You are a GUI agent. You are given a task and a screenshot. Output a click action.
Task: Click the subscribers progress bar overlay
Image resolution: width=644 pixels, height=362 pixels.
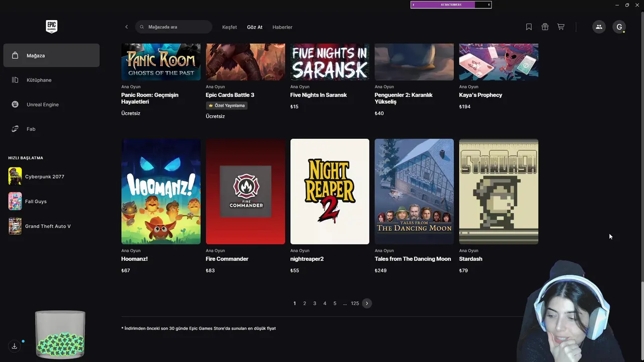coord(451,5)
